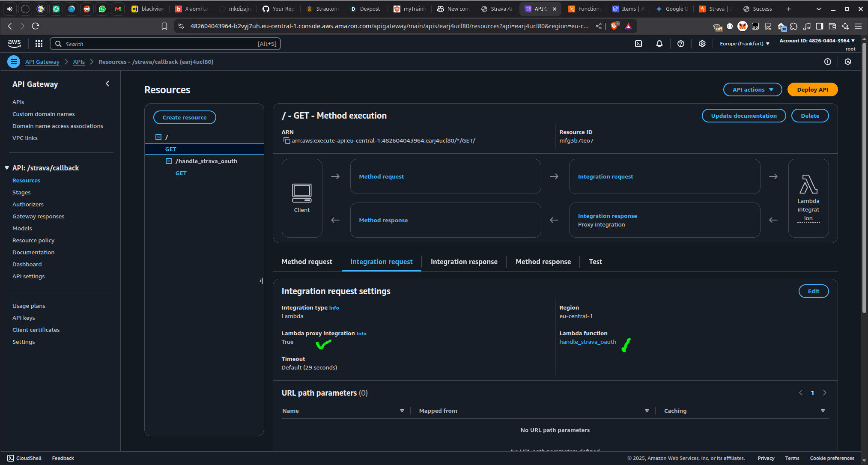Open AWS console settings gear icon
868x465 pixels.
tap(702, 44)
